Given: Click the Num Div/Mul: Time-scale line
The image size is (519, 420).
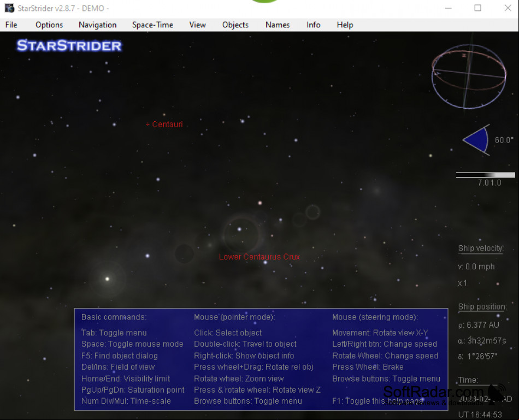Looking at the screenshot, I should pos(126,401).
